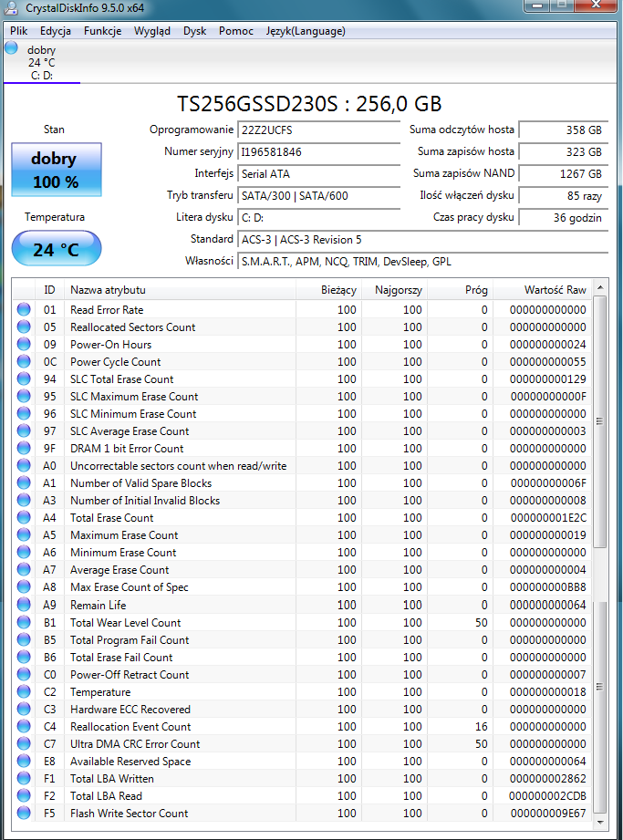Click status orb for Uncorrectable sectors count
Image resolution: width=623 pixels, height=840 pixels.
pyautogui.click(x=24, y=465)
